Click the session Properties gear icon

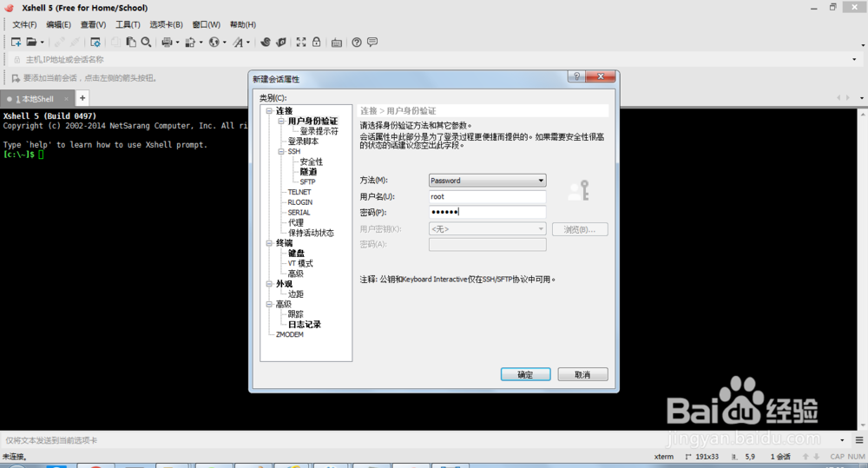point(95,42)
